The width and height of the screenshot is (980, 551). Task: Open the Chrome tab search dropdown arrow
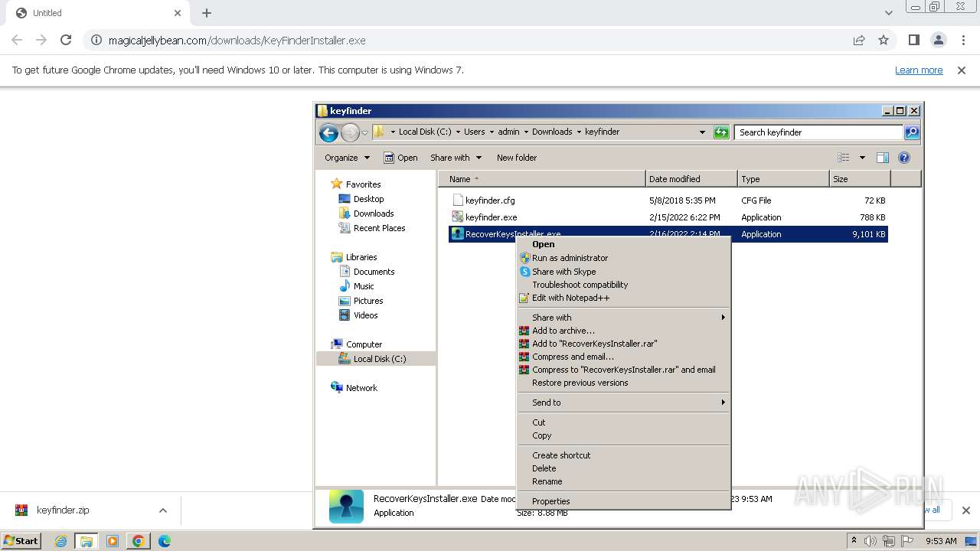(888, 13)
